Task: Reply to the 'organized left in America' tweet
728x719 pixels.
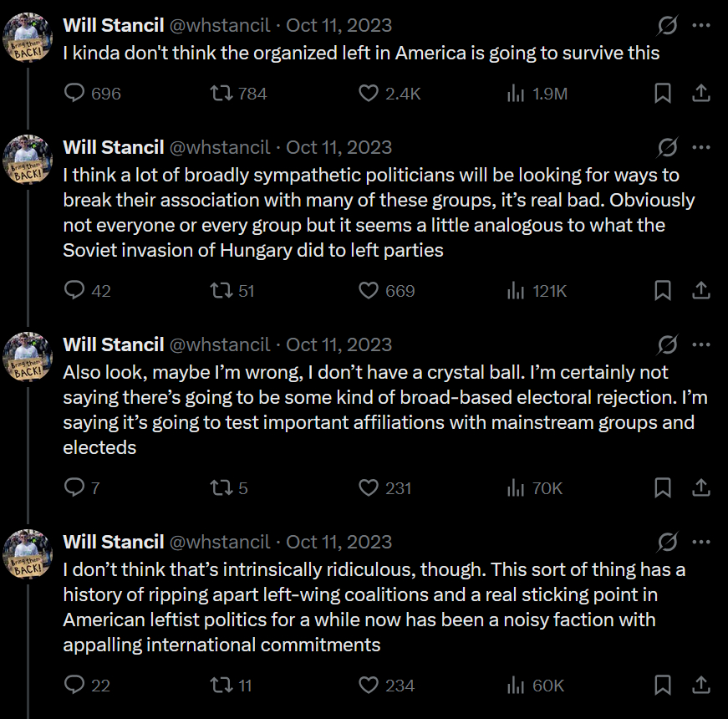Action: (x=75, y=94)
